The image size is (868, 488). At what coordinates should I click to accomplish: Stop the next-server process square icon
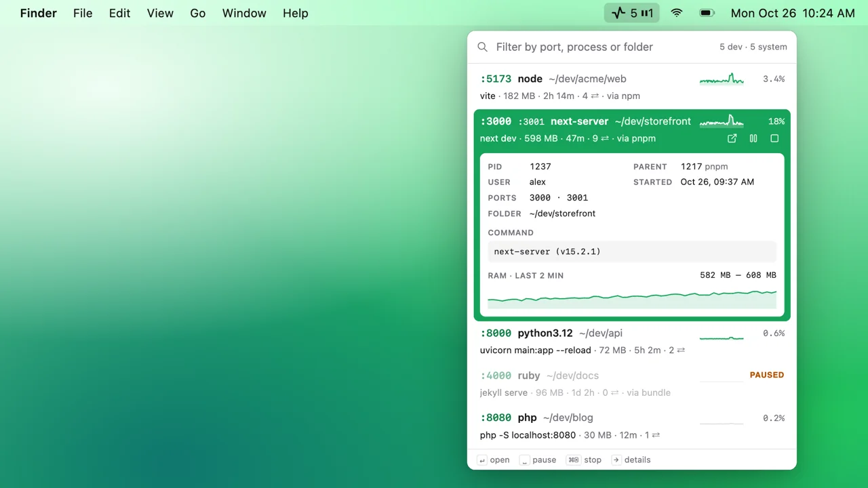click(774, 138)
